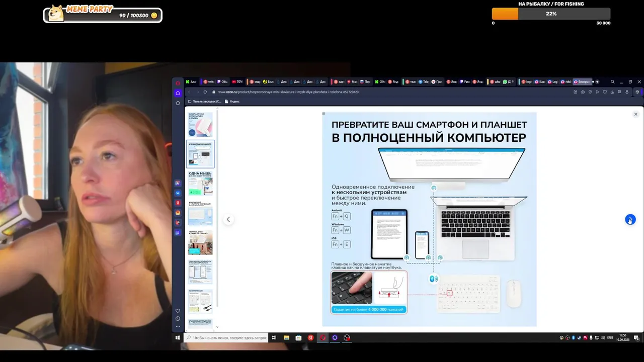Open taskbar clock showing 17:50
Image resolution: width=644 pixels, height=362 pixels.
click(622, 337)
